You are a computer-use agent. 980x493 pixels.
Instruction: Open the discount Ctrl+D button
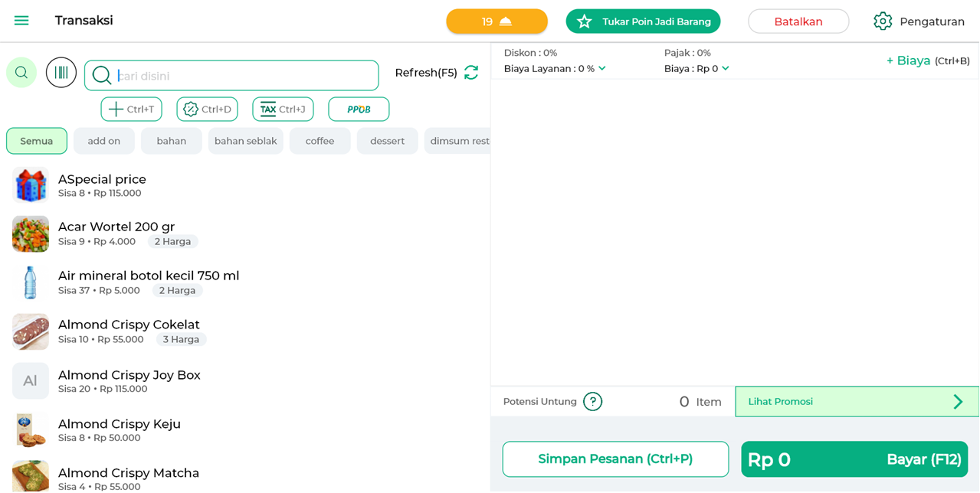207,109
